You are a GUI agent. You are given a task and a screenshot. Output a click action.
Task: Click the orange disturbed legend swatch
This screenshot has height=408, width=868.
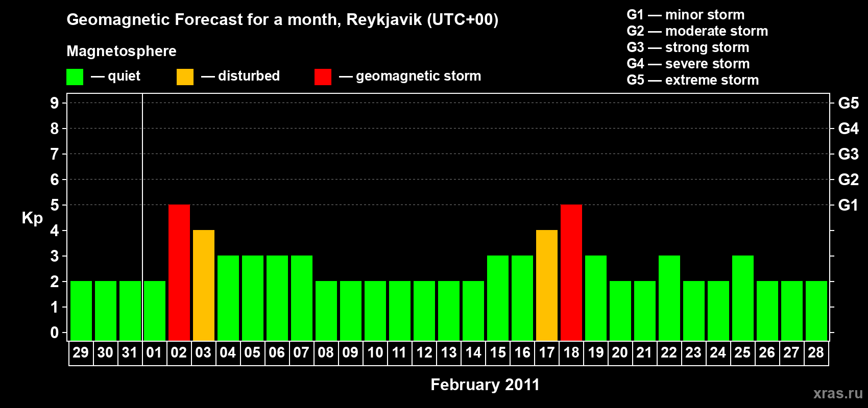click(x=185, y=77)
